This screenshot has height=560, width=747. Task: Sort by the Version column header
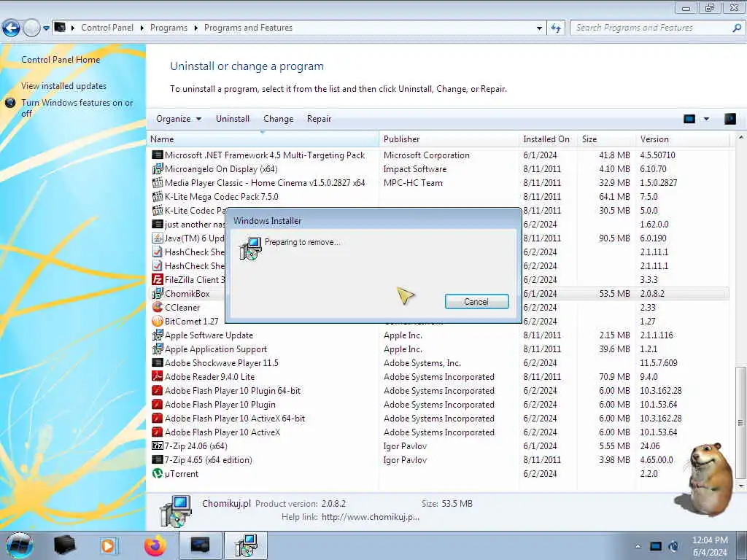pyautogui.click(x=683, y=139)
